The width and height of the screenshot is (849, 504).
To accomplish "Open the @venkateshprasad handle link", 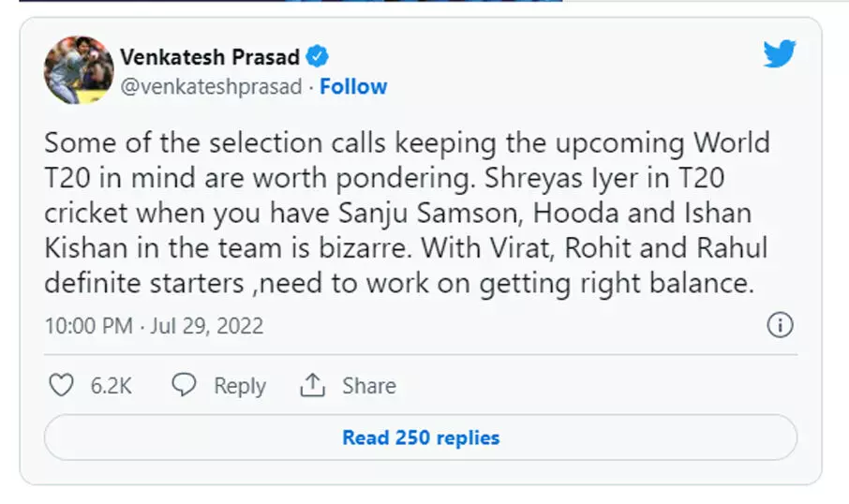I will [x=211, y=87].
